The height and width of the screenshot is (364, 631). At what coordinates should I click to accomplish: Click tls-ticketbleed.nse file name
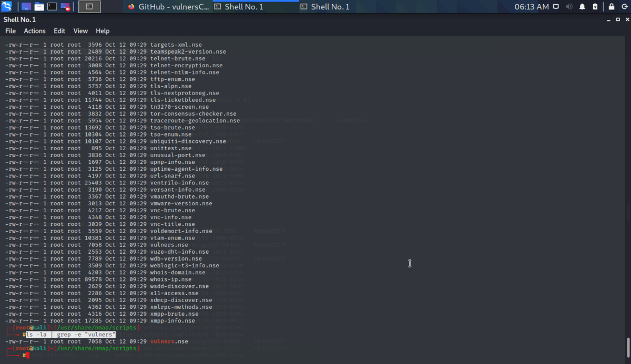pyautogui.click(x=183, y=100)
